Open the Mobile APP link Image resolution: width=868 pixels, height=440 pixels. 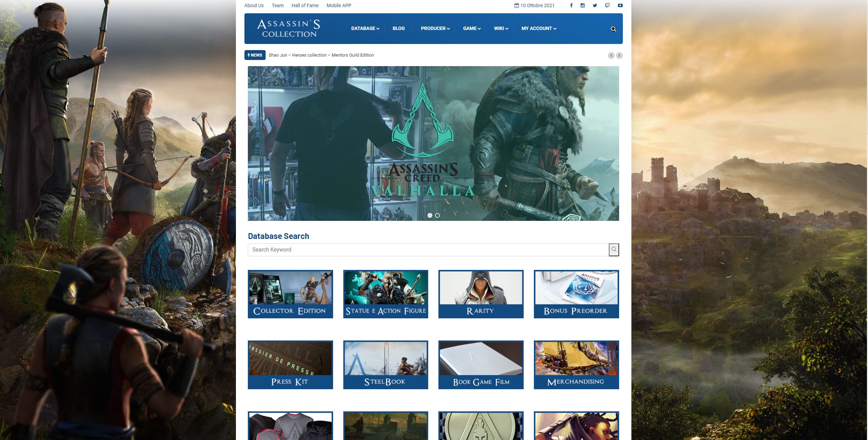[339, 5]
